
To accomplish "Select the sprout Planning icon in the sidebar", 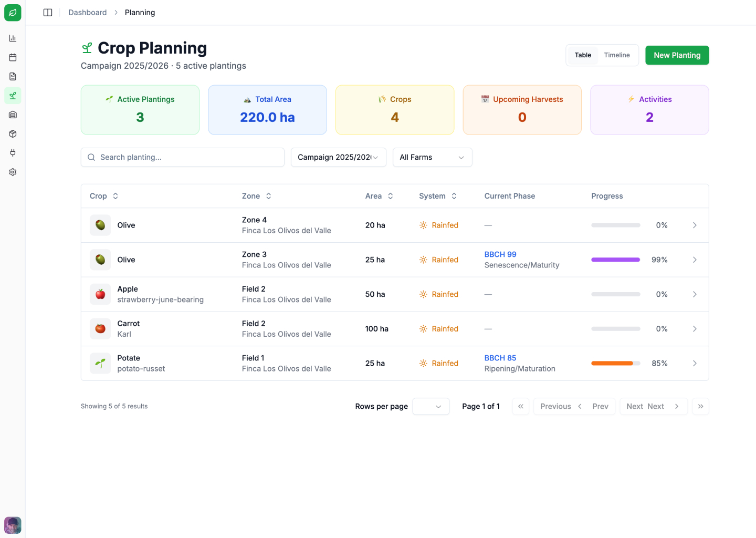I will point(12,96).
